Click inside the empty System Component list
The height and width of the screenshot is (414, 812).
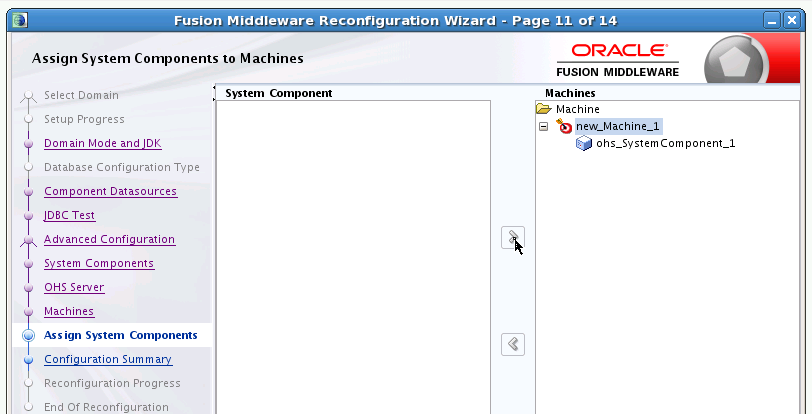(x=353, y=257)
